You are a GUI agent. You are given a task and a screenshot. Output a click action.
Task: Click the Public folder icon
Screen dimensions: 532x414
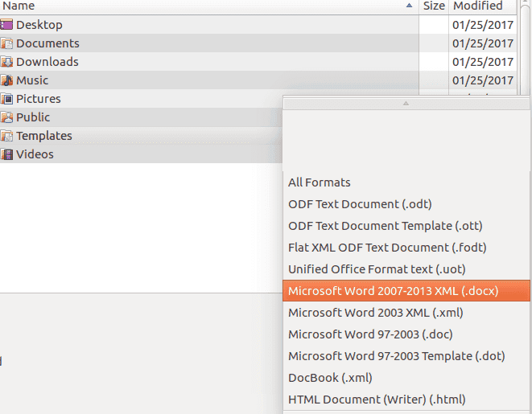6,117
